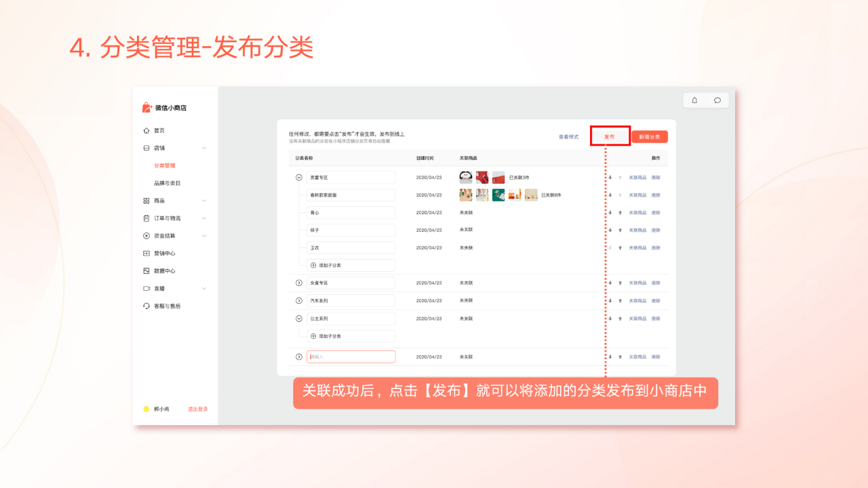This screenshot has width=868, height=488.
Task: Click the grid icon beside 商品
Action: (x=146, y=201)
